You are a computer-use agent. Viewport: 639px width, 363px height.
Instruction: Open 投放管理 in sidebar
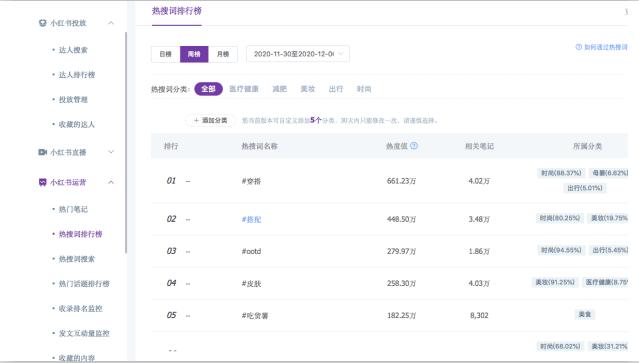pos(73,99)
